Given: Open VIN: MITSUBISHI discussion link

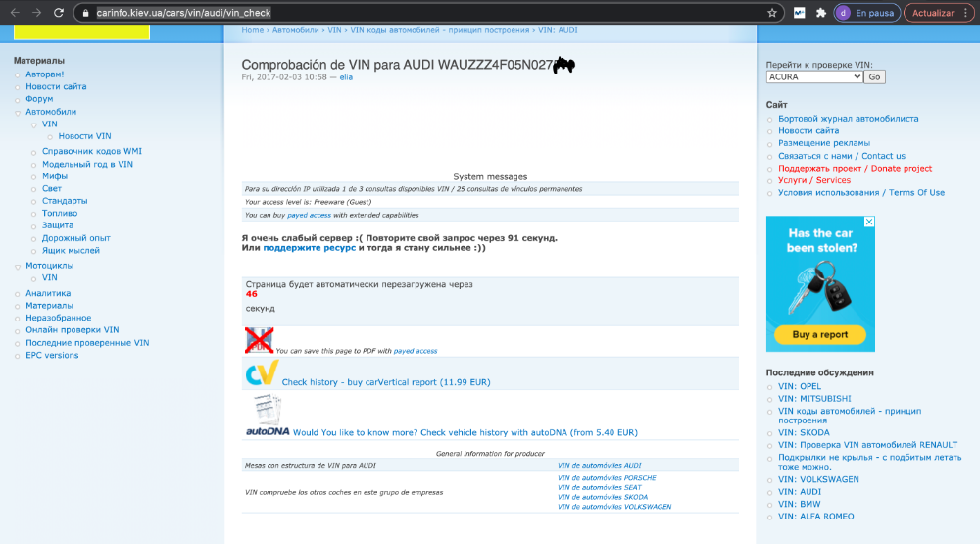Looking at the screenshot, I should coord(814,398).
